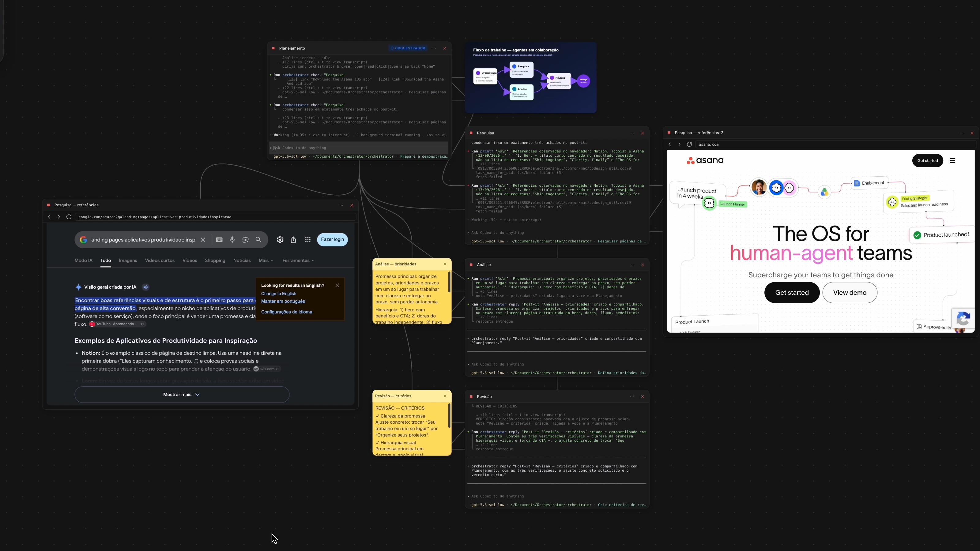Go back in the asana.com browser panel
This screenshot has height=551, width=980.
pos(670,144)
